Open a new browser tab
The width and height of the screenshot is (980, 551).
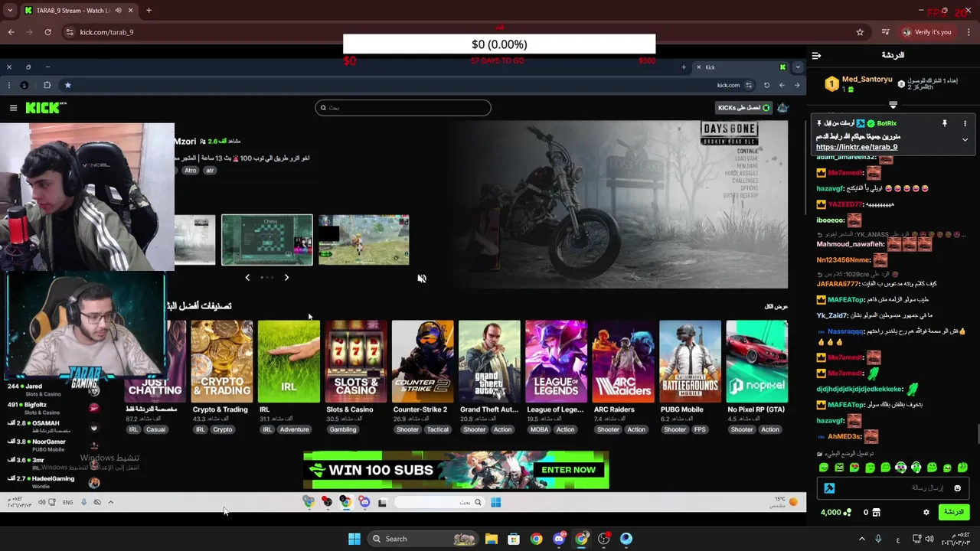[x=149, y=11]
